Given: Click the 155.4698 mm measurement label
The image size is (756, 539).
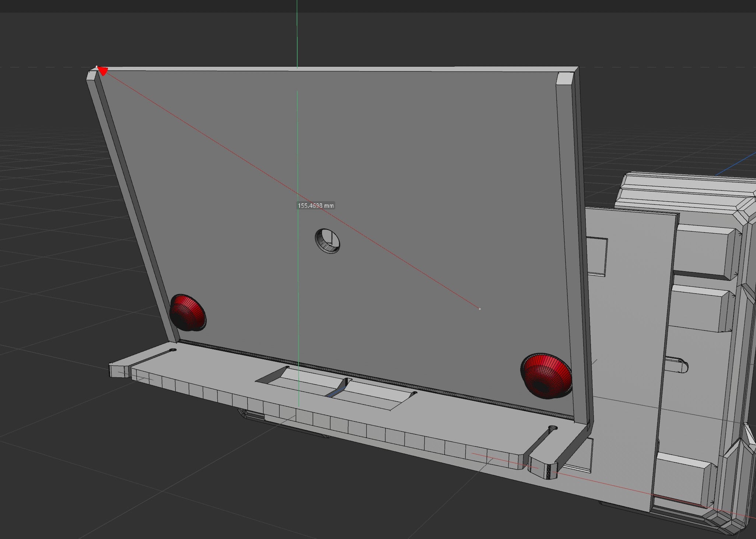Looking at the screenshot, I should [x=316, y=206].
